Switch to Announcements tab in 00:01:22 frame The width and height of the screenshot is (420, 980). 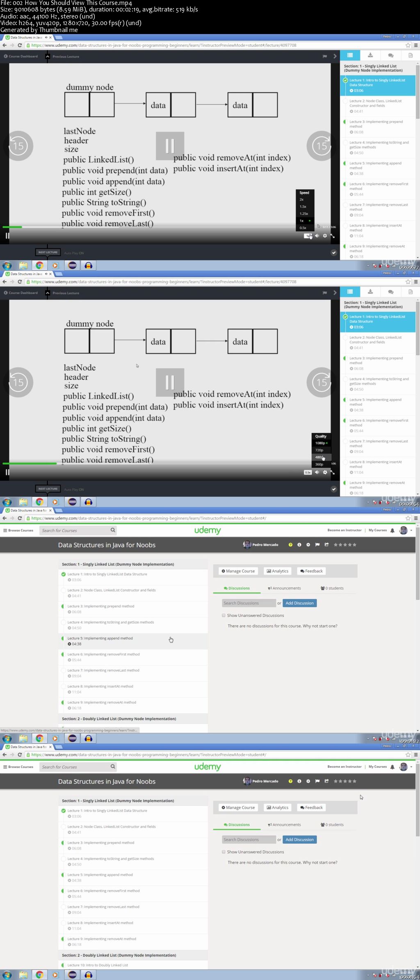284,588
